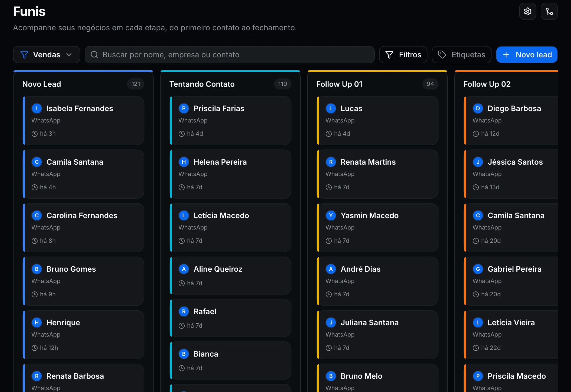Open the Vendas funnel dropdown
Image resolution: width=571 pixels, height=392 pixels.
click(x=47, y=55)
